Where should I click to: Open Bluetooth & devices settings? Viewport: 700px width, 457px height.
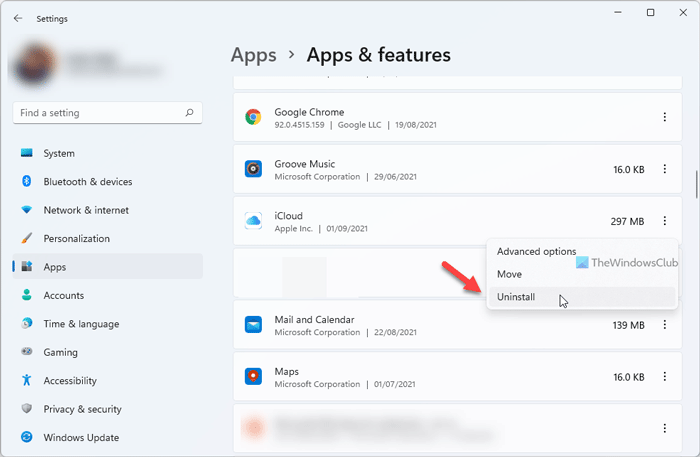pos(108,182)
